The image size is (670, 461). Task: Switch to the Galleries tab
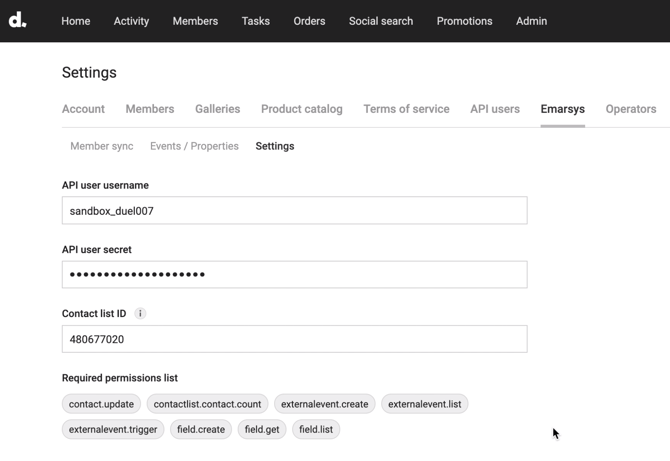pos(217,109)
